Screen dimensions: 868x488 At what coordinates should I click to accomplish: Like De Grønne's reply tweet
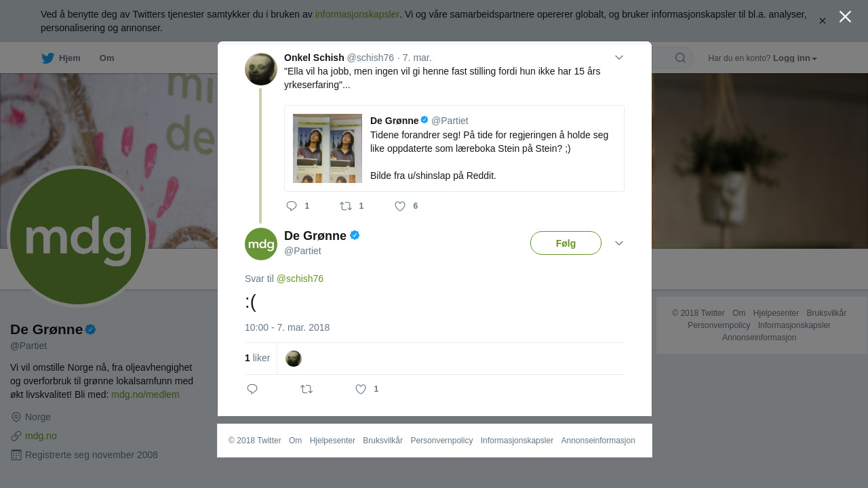click(x=361, y=389)
